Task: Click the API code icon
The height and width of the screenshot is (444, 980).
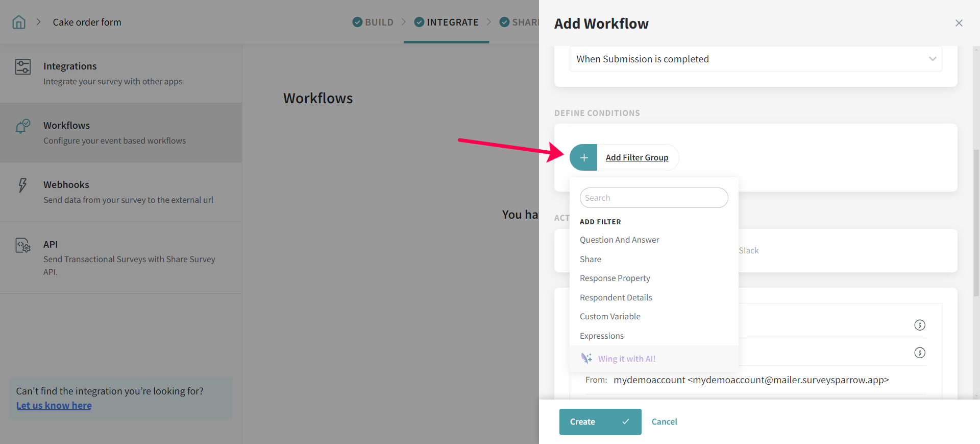Action: pos(23,246)
